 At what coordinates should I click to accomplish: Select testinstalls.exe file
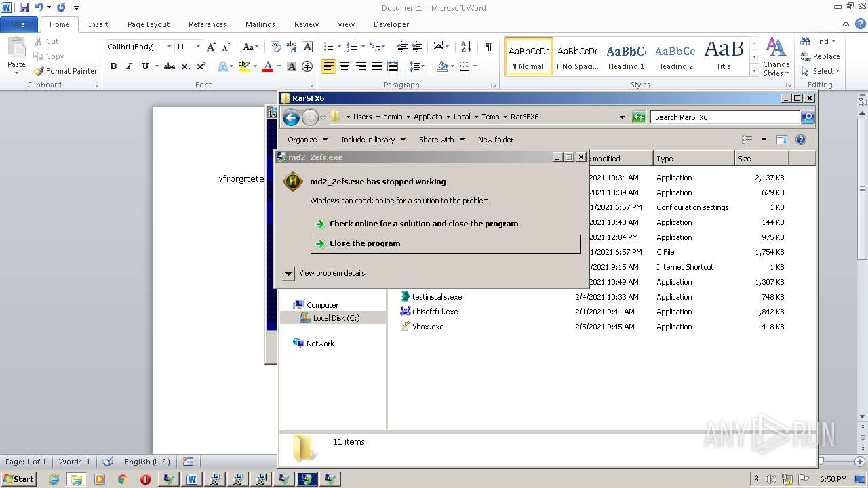(x=437, y=298)
